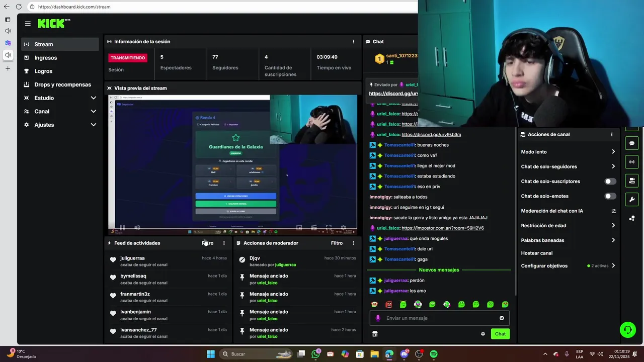The height and width of the screenshot is (362, 644).
Task: Open the Filtro in Acciones de moderador
Action: (x=337, y=243)
